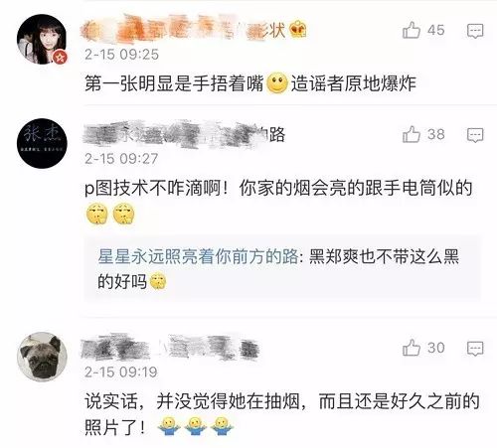
Task: Tap the crown badge beside first username
Action: (x=298, y=29)
